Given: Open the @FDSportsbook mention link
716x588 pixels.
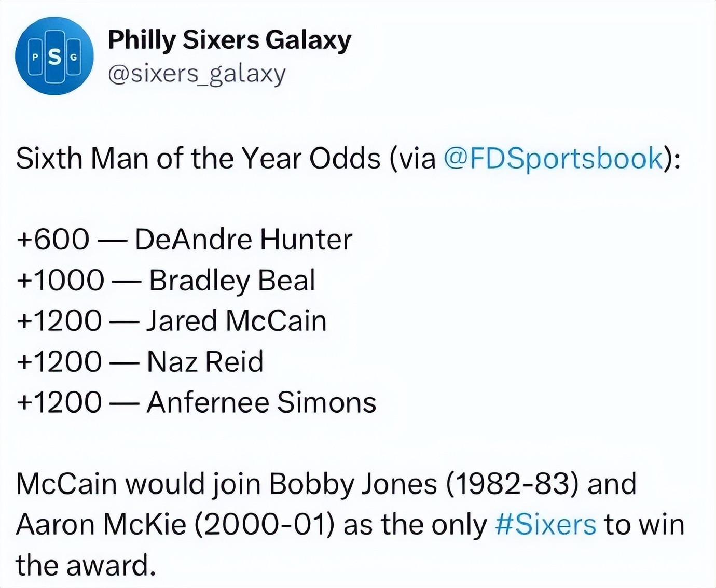Looking at the screenshot, I should (x=554, y=158).
